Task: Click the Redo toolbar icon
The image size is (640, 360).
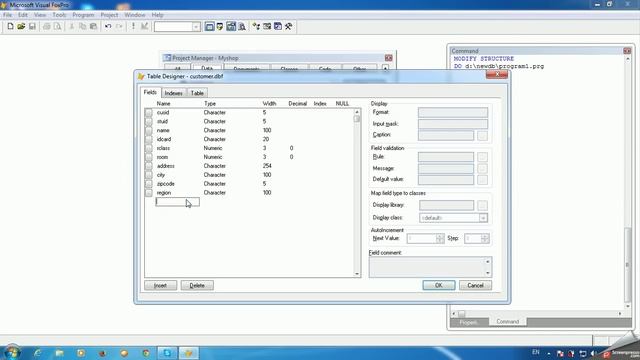Action: coord(119,27)
